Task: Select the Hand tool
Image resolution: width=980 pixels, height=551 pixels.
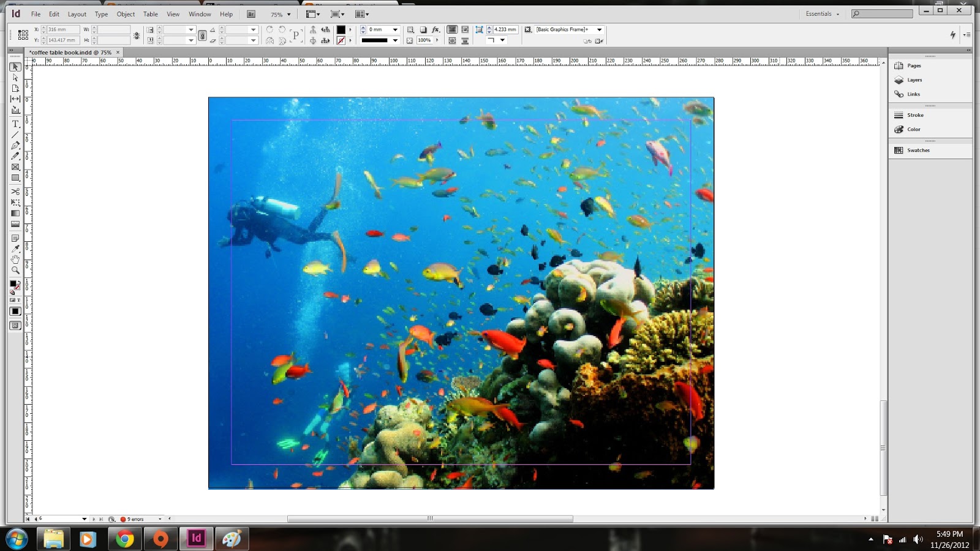Action: click(15, 260)
